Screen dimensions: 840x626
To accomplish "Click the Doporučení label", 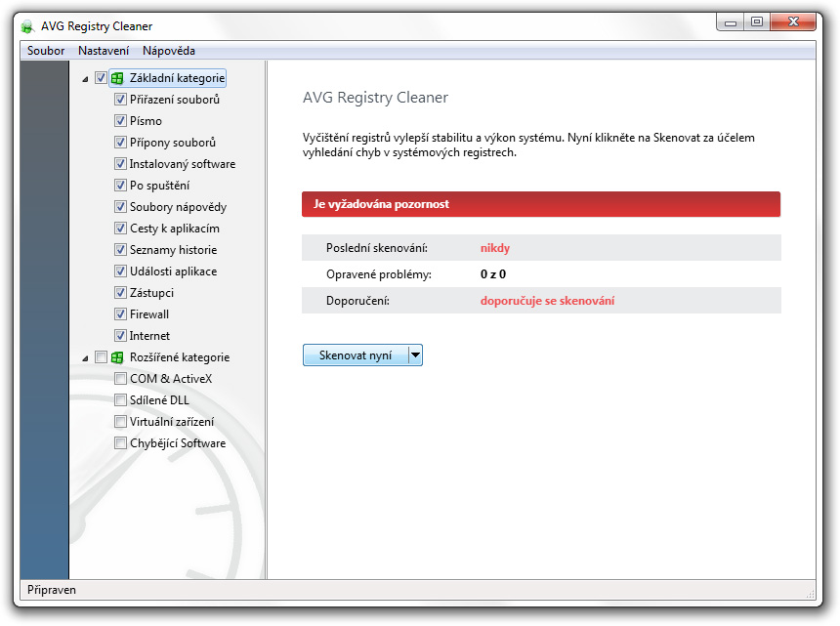I will (357, 301).
